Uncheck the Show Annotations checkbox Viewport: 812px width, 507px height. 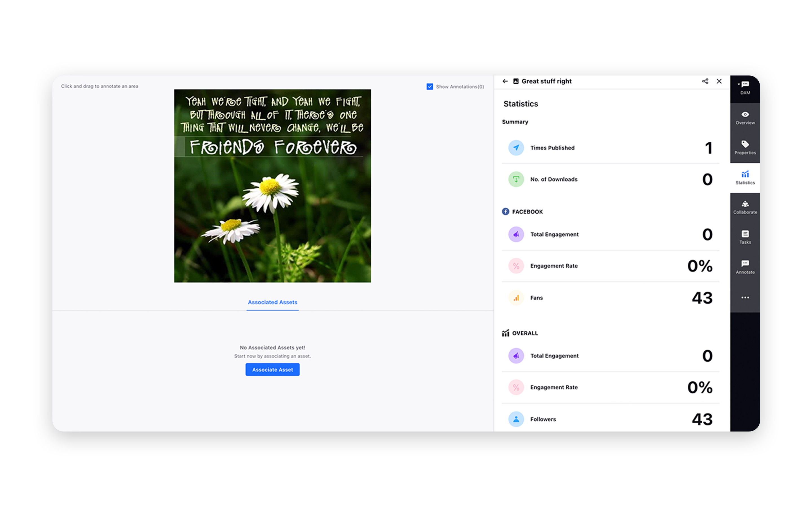click(430, 86)
